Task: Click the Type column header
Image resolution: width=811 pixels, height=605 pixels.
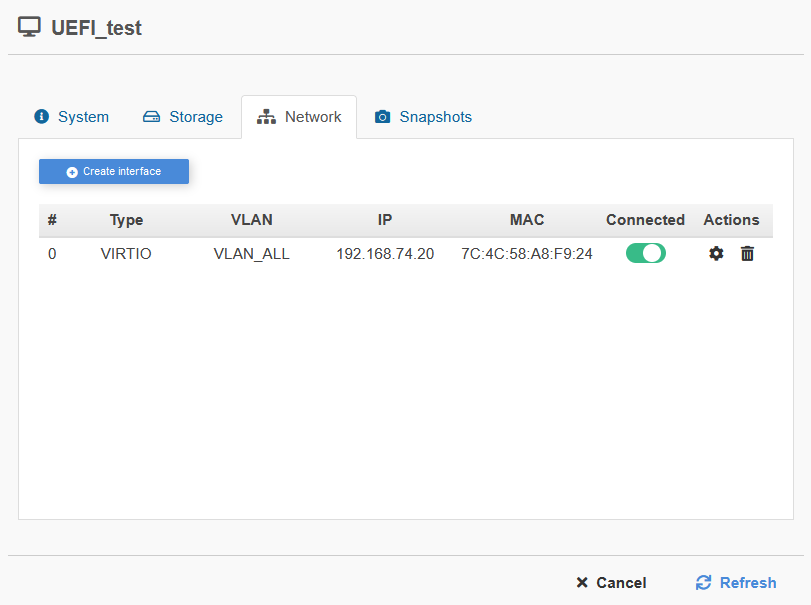Action: [126, 220]
